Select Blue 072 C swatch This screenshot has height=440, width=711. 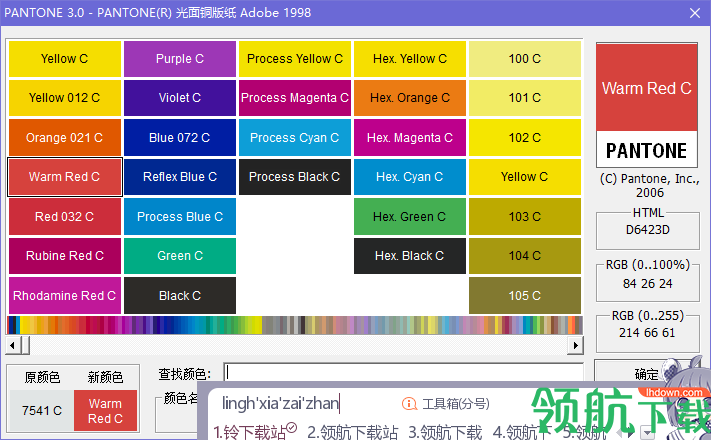(180, 137)
